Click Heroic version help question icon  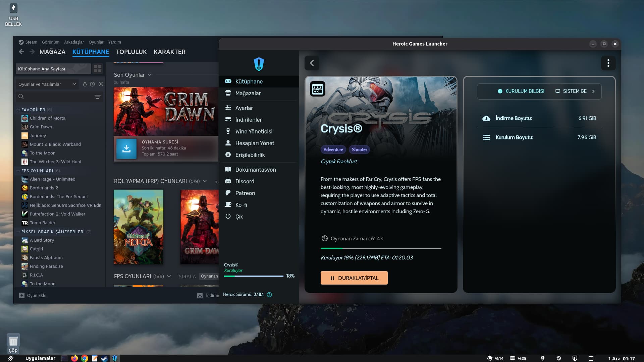[269, 295]
